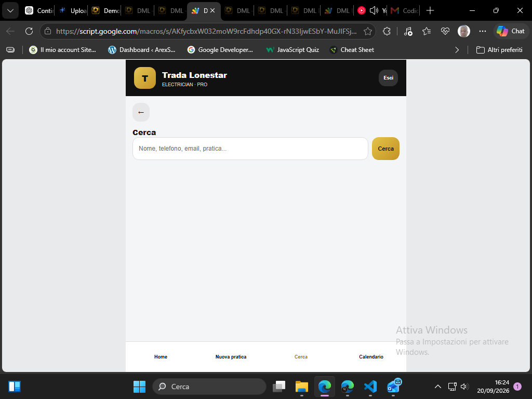
Task: Switch to the Demo tab
Action: click(x=105, y=11)
